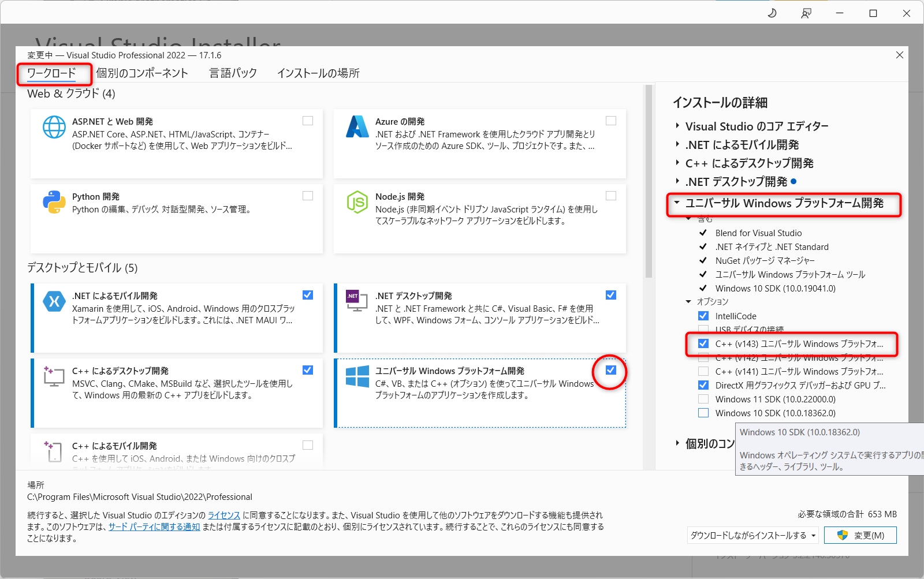Uncheck C++ によるデスクトップ開発 workload
The image size is (924, 579).
[308, 370]
